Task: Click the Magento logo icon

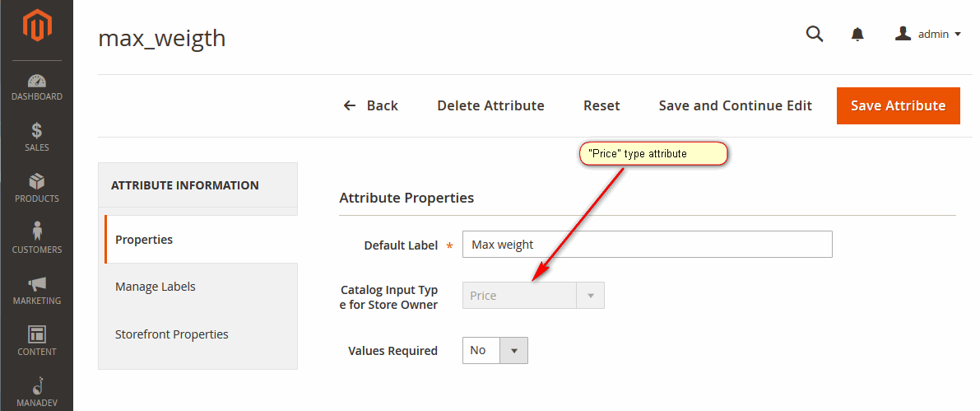Action: click(x=37, y=27)
